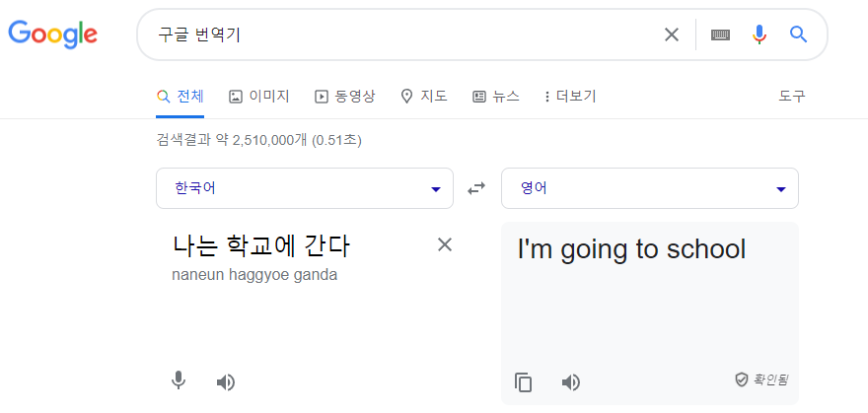The image size is (868, 413).
Task: Listen to the English translation
Action: (x=571, y=382)
